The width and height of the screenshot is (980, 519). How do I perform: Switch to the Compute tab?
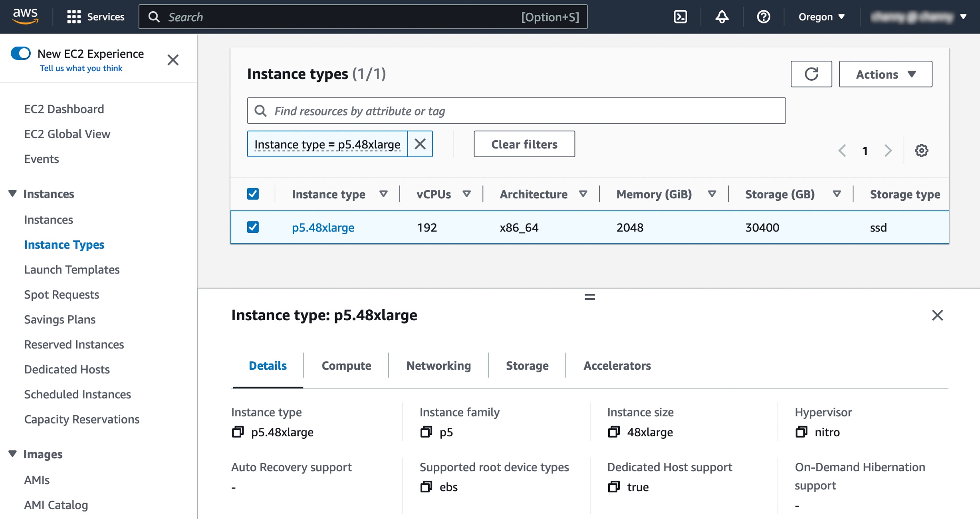(346, 366)
